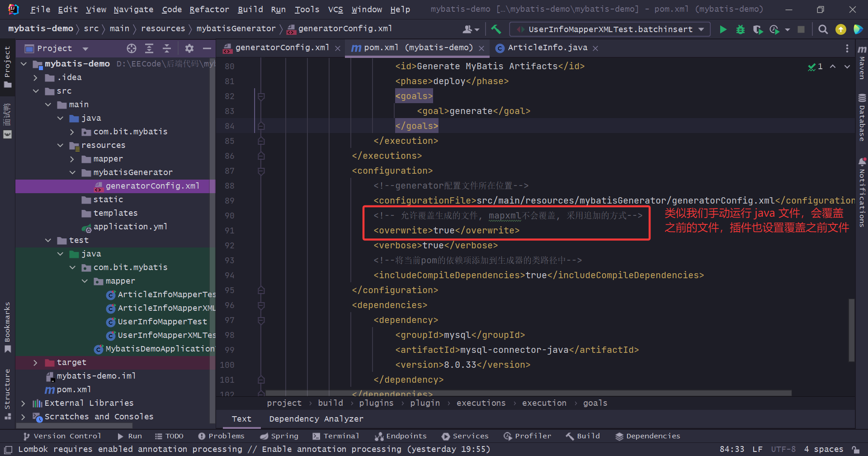Toggle tool window bars via bottom-left corner icon

[x=8, y=449]
